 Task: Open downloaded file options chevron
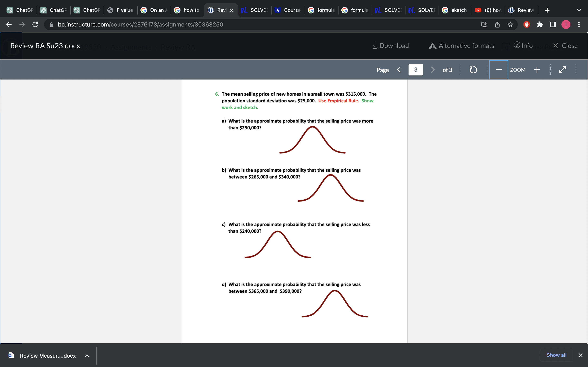point(87,356)
